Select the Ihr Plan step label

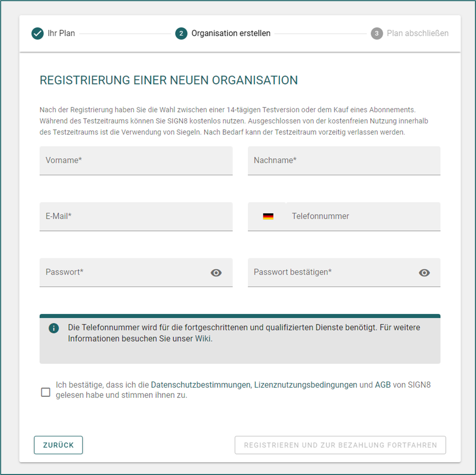point(61,33)
